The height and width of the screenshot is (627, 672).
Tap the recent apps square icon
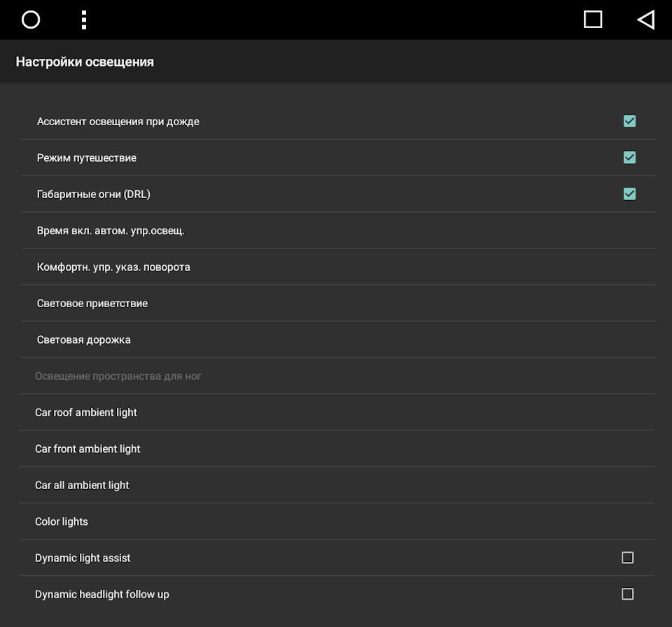593,20
